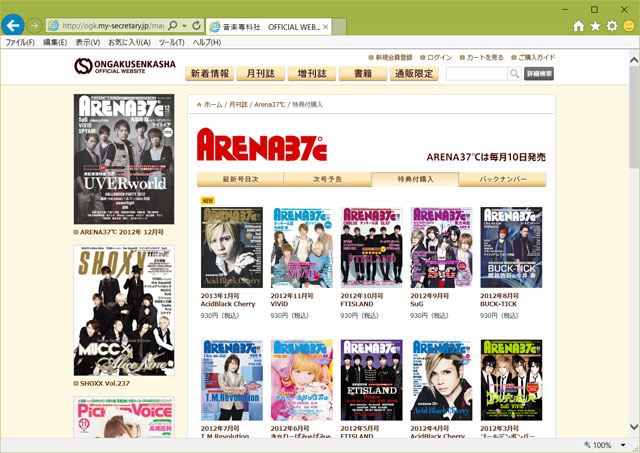The height and width of the screenshot is (453, 640).
Task: Open the 表示(V) menu
Action: [88, 42]
